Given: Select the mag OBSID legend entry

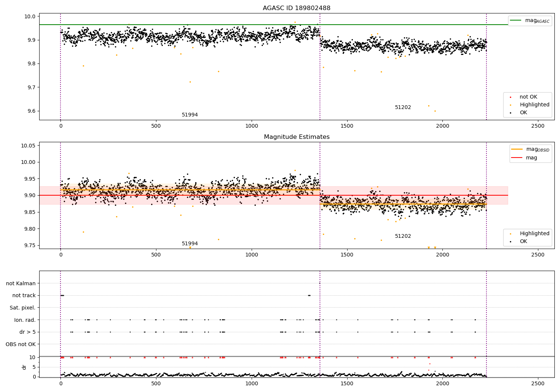Looking at the screenshot, I should [531, 149].
